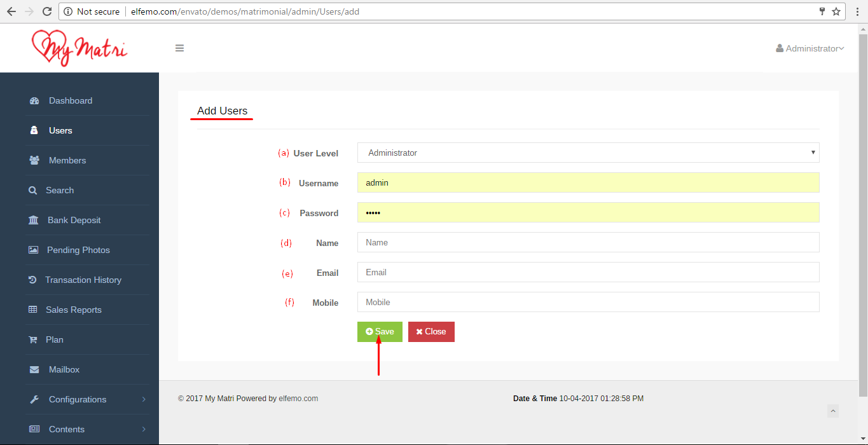The width and height of the screenshot is (868, 445).
Task: Click the browser back arrow
Action: [11, 11]
